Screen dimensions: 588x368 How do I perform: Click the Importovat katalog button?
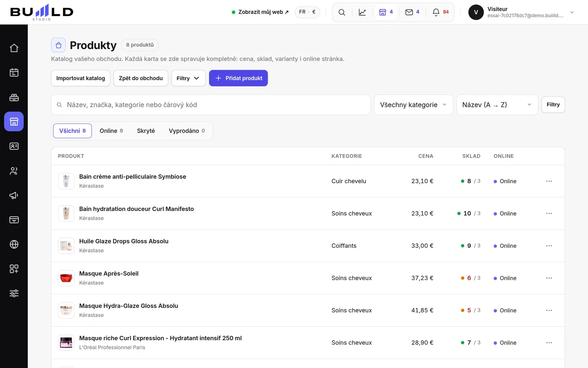[80, 78]
